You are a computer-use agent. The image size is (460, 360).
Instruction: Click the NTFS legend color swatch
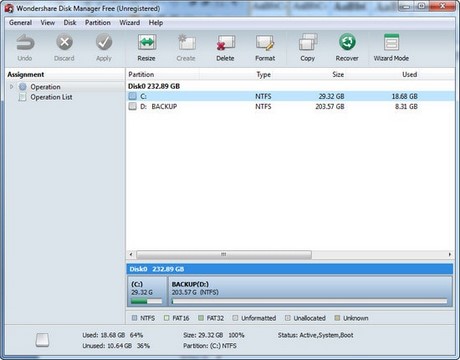pos(134,318)
